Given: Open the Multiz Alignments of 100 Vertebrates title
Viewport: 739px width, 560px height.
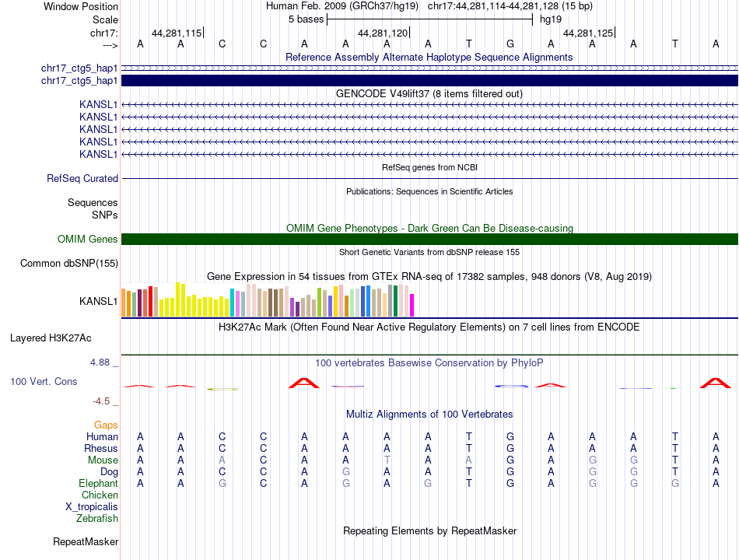Looking at the screenshot, I should [x=429, y=414].
